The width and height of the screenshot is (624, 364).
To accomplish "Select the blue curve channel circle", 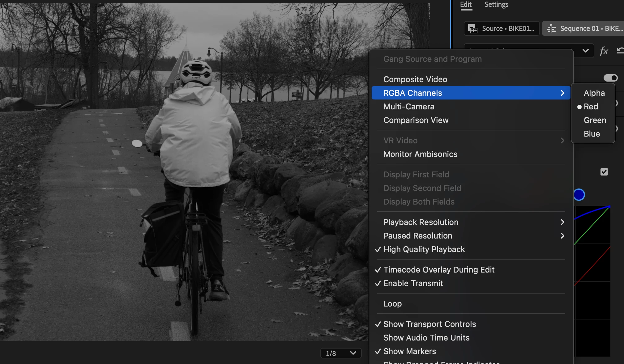I will tap(579, 195).
